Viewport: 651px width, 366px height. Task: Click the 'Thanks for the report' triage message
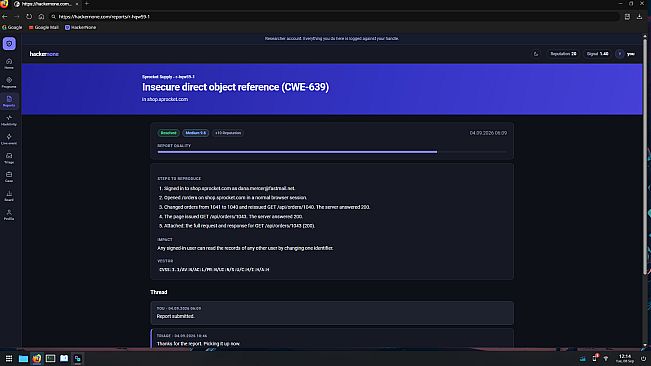point(198,344)
